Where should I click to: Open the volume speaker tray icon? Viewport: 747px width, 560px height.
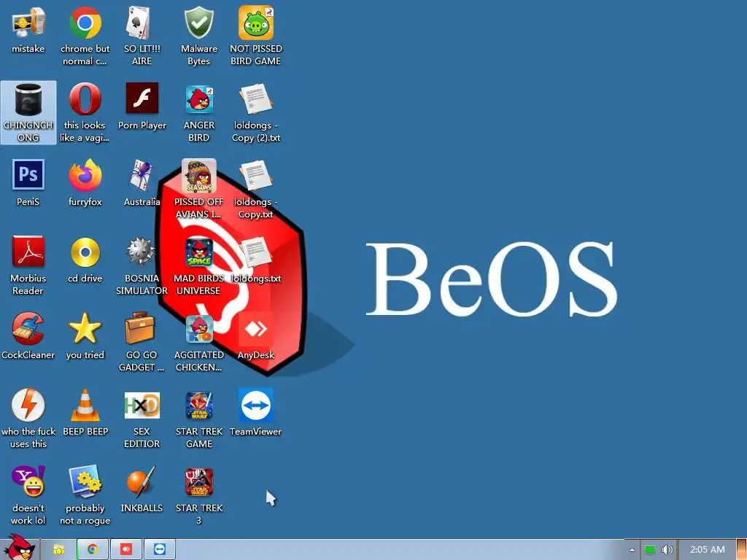(667, 550)
